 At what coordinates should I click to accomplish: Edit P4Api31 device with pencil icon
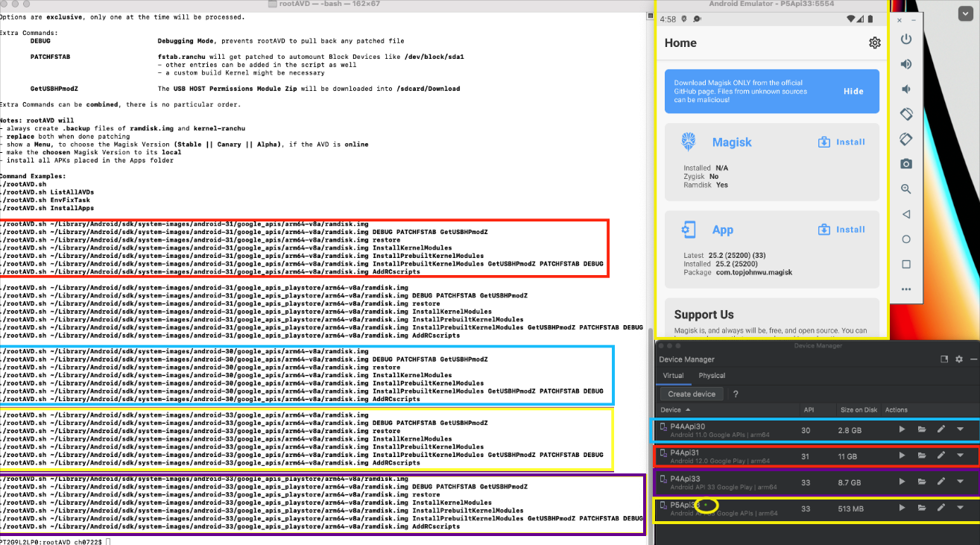(x=941, y=456)
